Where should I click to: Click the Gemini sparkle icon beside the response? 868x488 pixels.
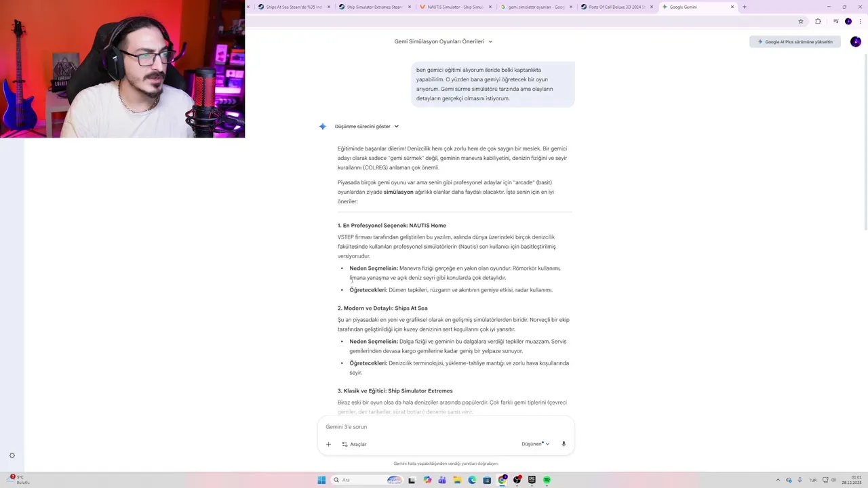point(323,126)
